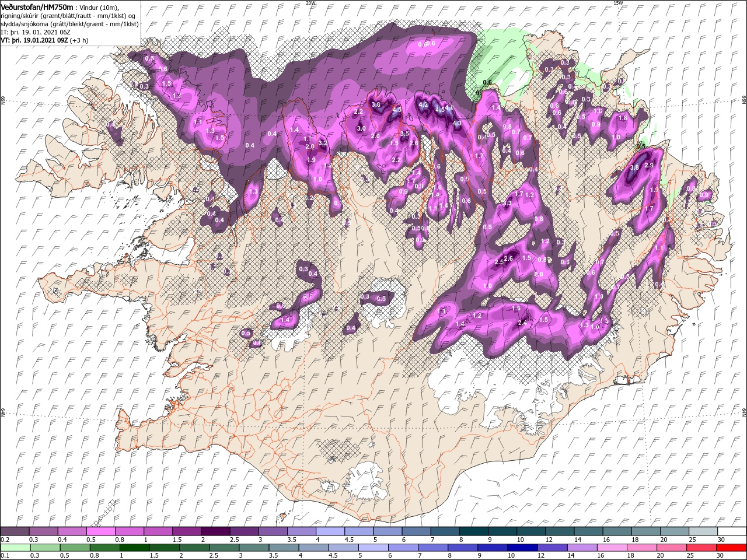Click the '3.2' precipitation value on the map
The height and width of the screenshot is (560, 747).
(323, 142)
